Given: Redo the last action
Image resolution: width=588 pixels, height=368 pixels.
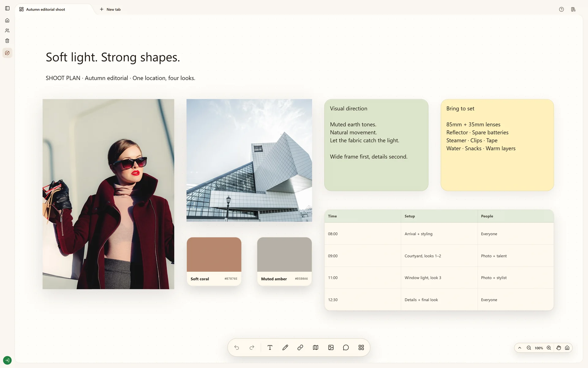Looking at the screenshot, I should point(252,347).
